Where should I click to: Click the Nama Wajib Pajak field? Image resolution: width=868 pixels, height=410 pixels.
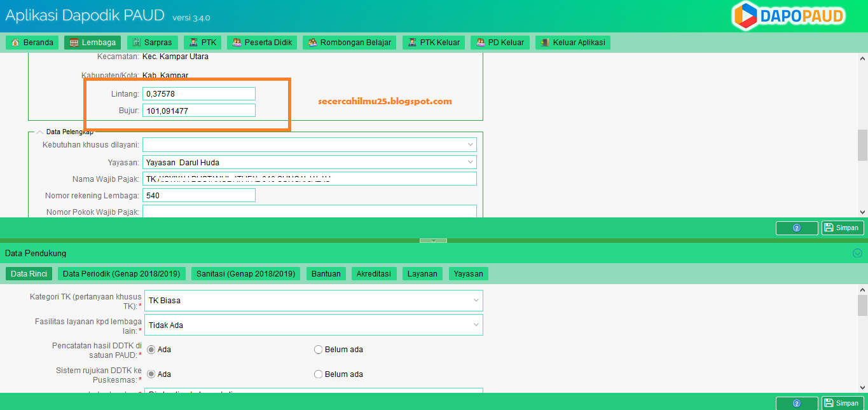coord(310,179)
